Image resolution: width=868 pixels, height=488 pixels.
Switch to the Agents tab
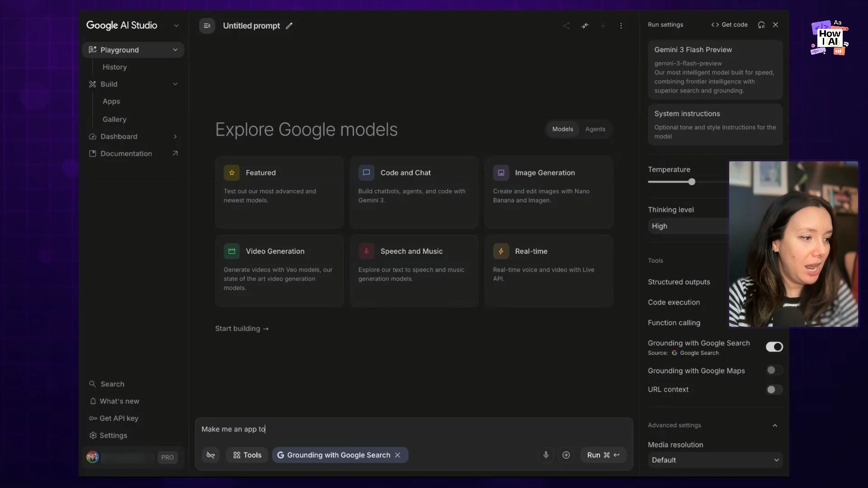[595, 129]
